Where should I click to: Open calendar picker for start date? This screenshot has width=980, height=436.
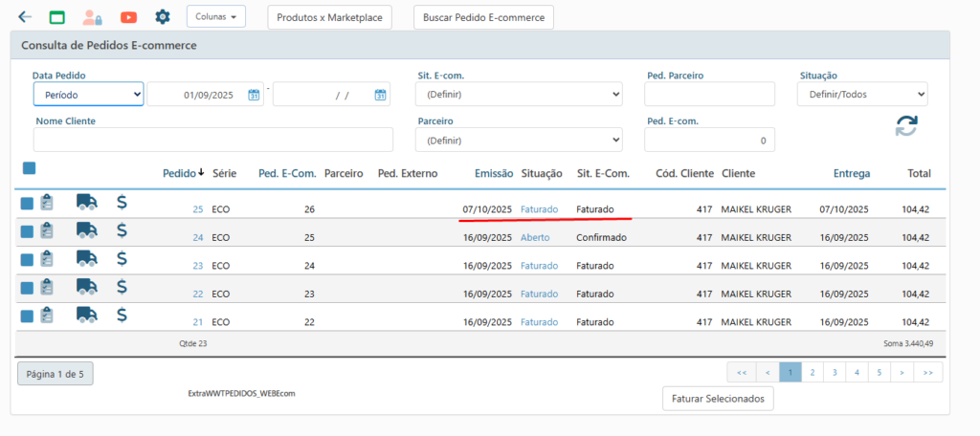(x=254, y=95)
